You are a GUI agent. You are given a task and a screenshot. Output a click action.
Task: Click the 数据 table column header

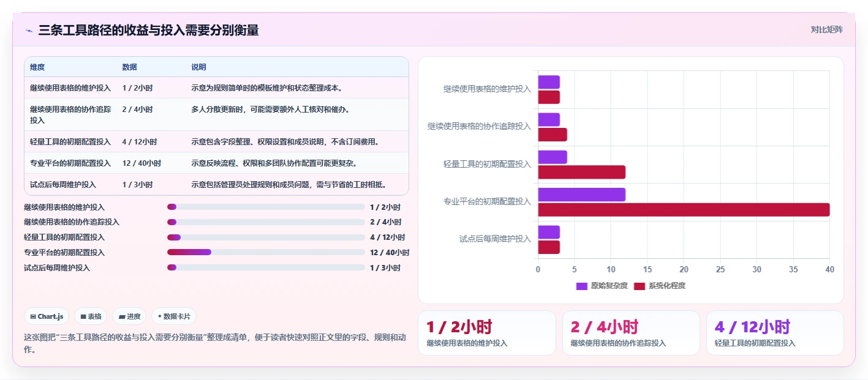click(x=129, y=67)
